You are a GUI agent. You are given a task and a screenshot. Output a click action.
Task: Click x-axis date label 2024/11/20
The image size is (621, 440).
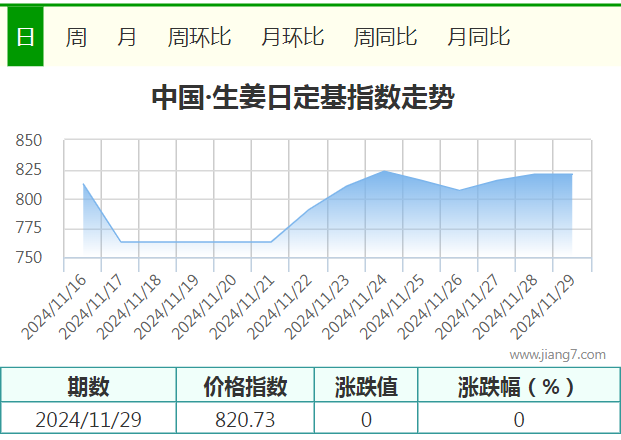pos(204,307)
